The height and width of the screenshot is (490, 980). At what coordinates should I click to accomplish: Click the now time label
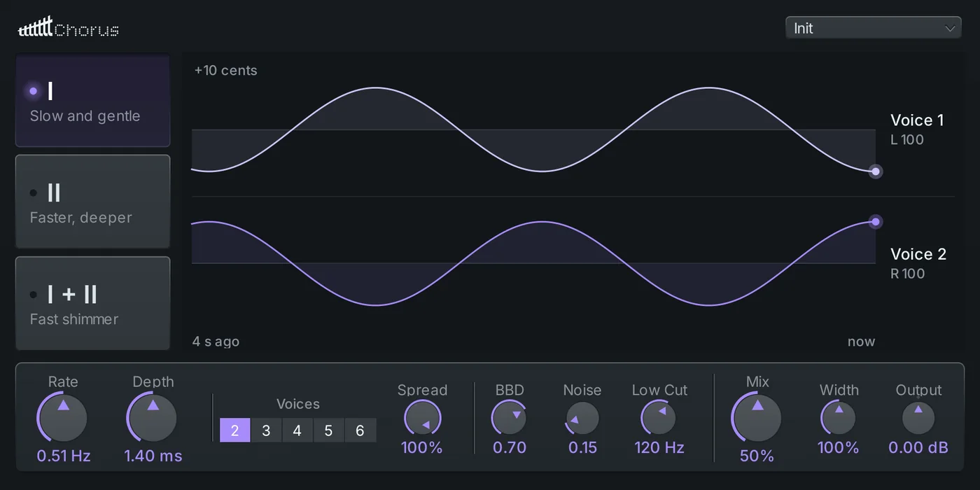tap(861, 342)
